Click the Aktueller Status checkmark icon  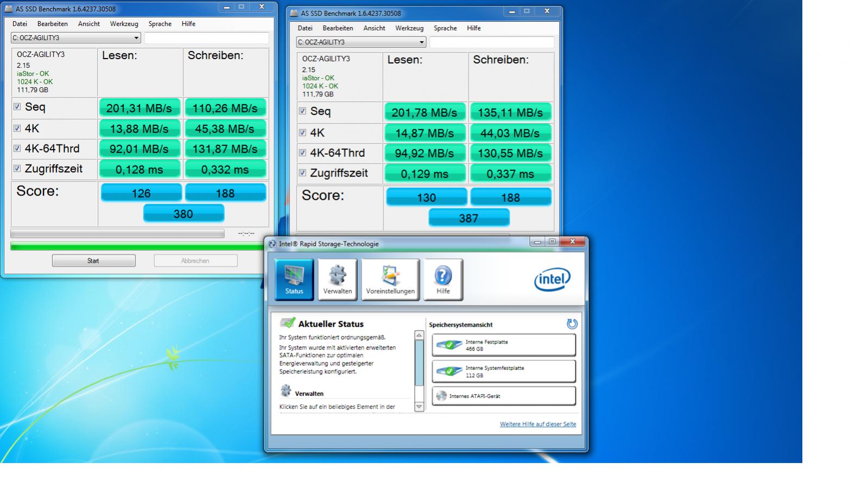point(287,323)
